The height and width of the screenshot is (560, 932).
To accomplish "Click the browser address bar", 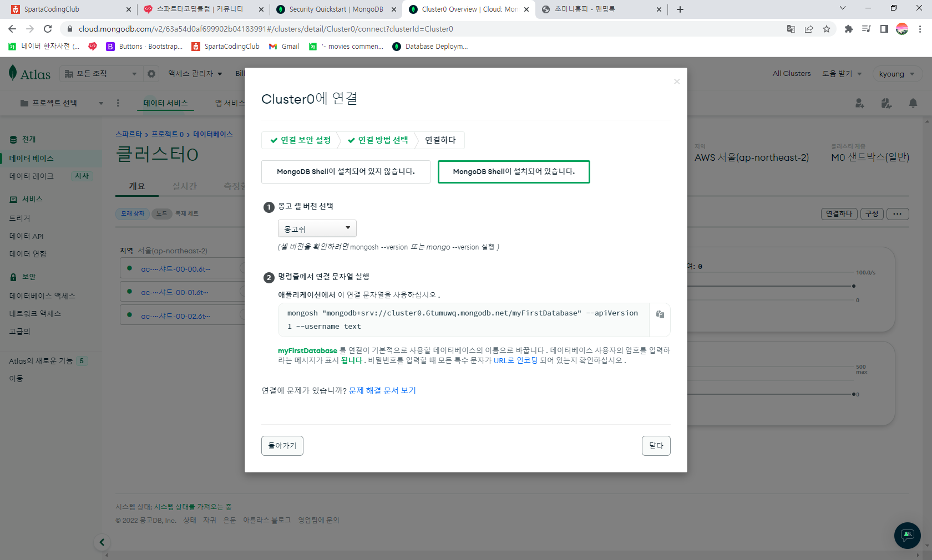I will 422,29.
